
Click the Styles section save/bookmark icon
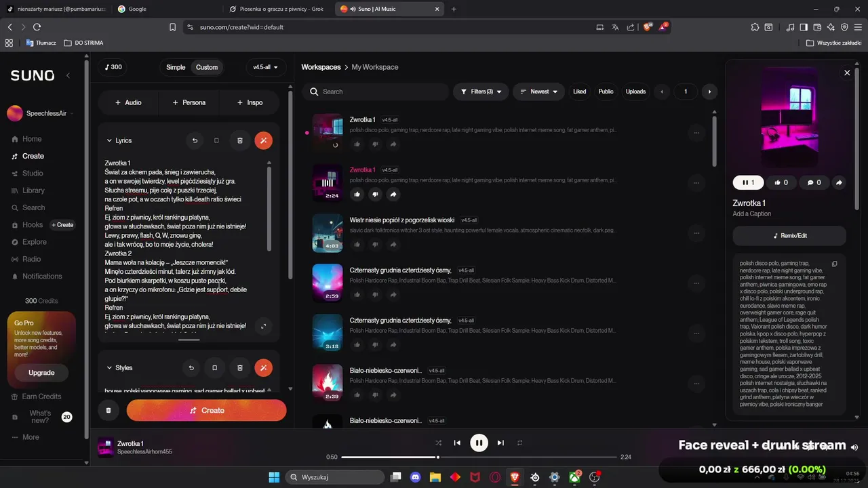(215, 367)
